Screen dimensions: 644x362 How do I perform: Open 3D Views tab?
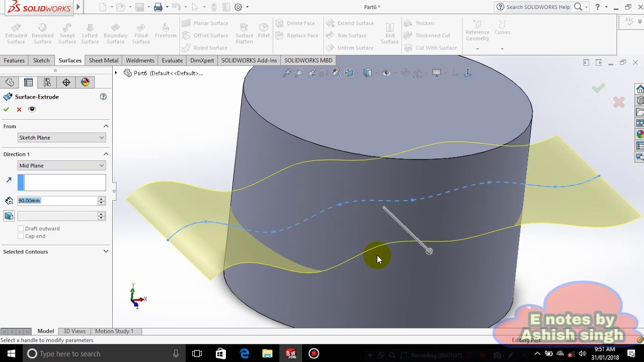[x=74, y=331]
